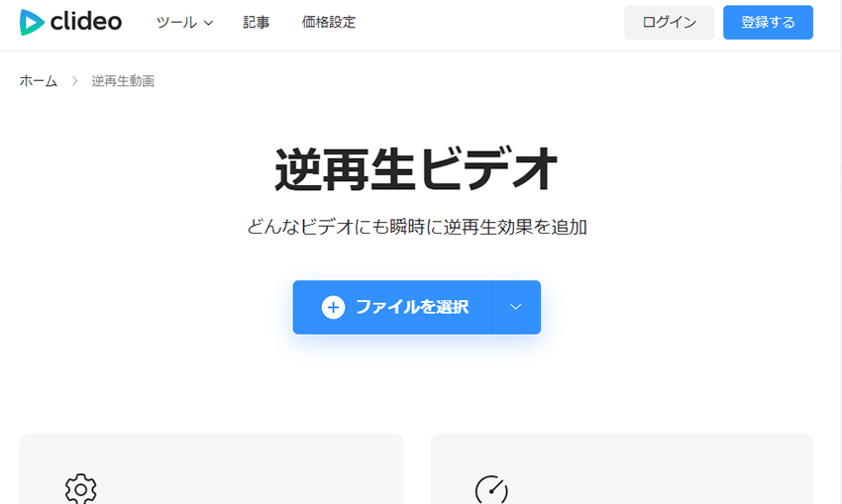Click the speedometer icon on the right card
Viewport: 842px width, 504px height.
pyautogui.click(x=491, y=489)
